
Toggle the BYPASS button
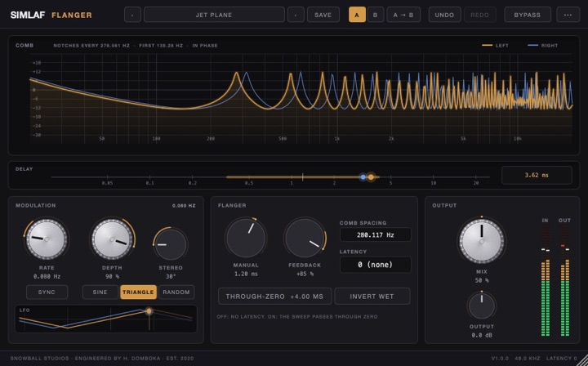(528, 15)
